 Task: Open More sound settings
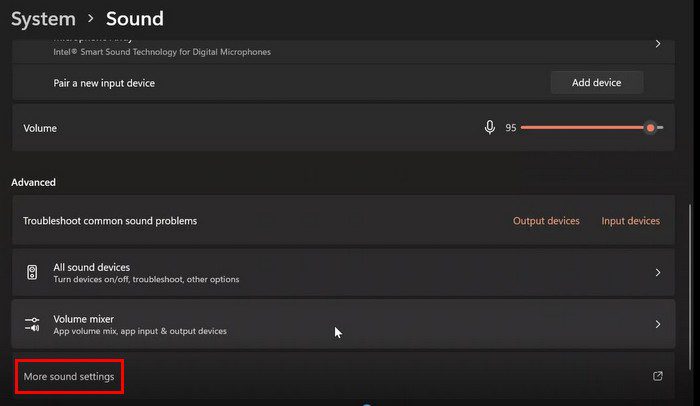coord(69,376)
